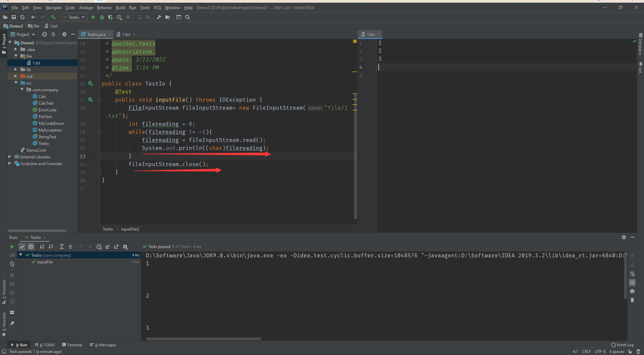
Task: Toggle scroll to end of console
Action: tap(632, 283)
